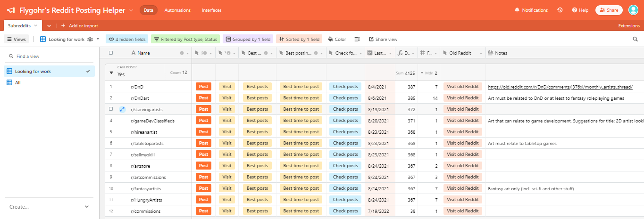Click the Color paint bucket option
This screenshot has height=219, width=644.
click(337, 40)
